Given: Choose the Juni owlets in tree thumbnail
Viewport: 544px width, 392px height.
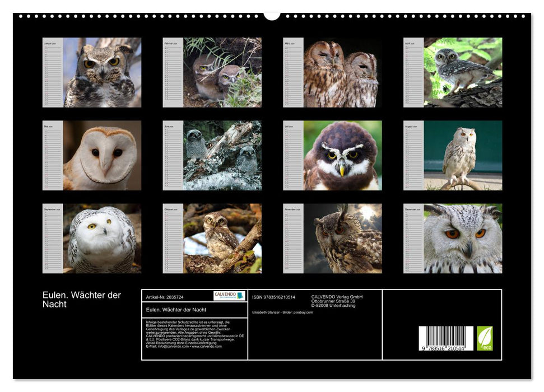Looking at the screenshot, I should (x=222, y=155).
